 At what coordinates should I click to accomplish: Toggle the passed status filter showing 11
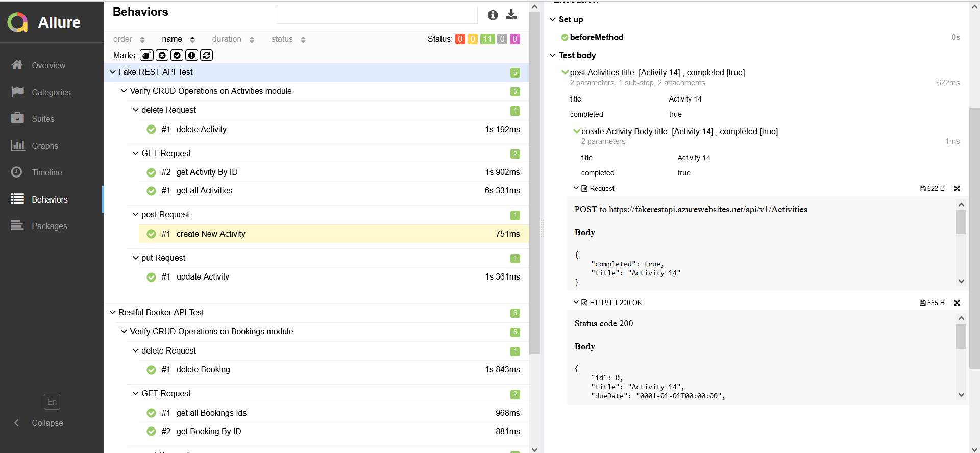[488, 39]
